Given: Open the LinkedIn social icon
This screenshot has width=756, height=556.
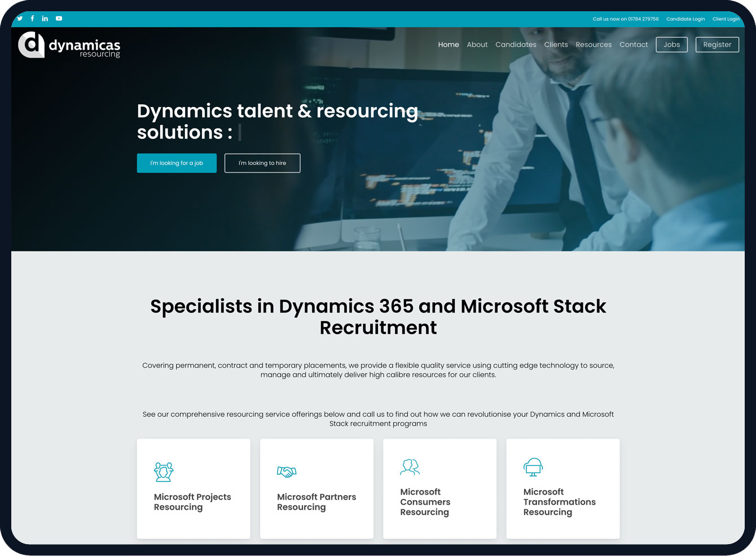Looking at the screenshot, I should click(45, 19).
